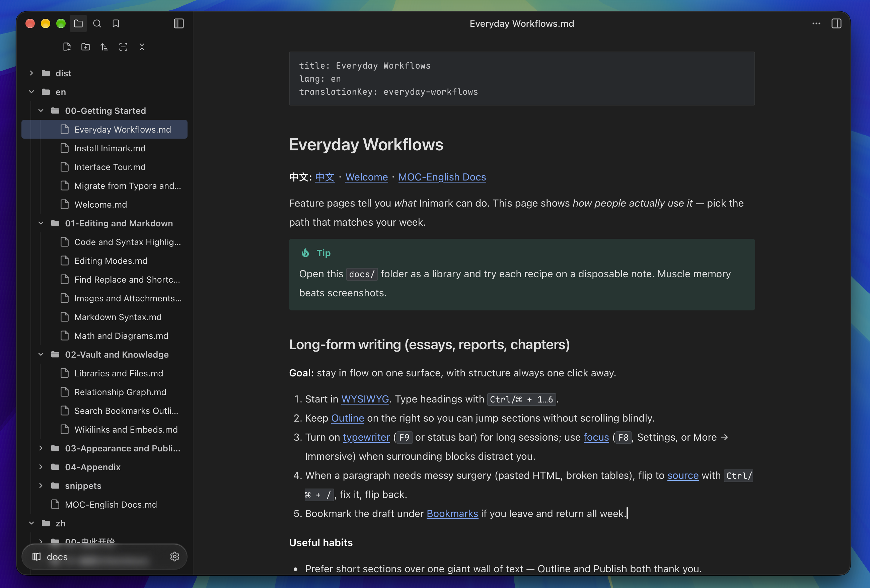
Task: Open Libraries and Files.md
Action: (x=104, y=373)
